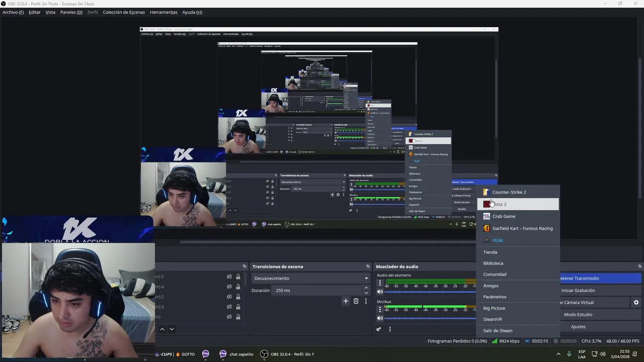Open Desvanecimiento transition dropdown

coord(310,278)
